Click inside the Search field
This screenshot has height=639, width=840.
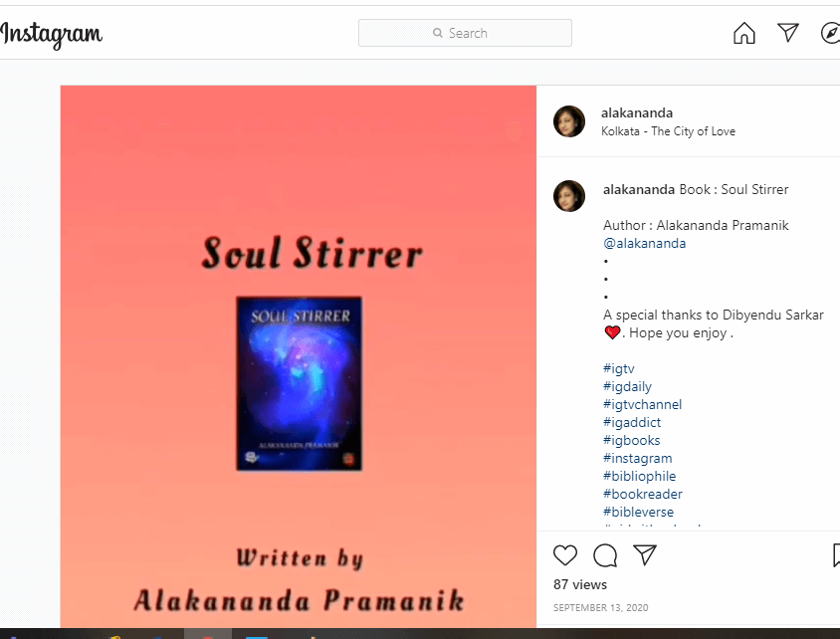tap(465, 33)
